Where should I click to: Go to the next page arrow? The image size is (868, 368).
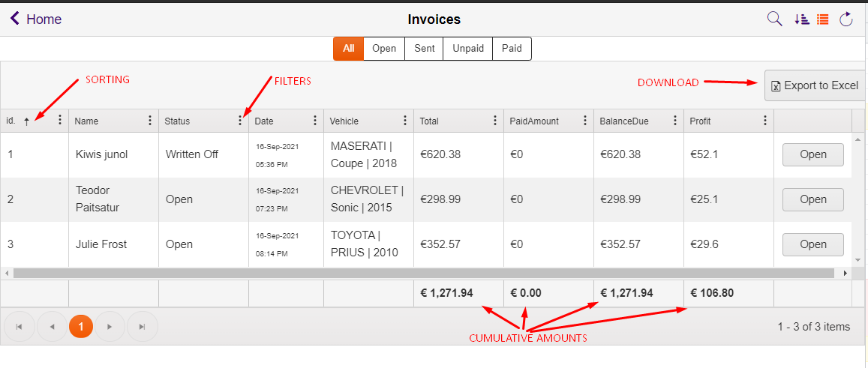pyautogui.click(x=110, y=327)
